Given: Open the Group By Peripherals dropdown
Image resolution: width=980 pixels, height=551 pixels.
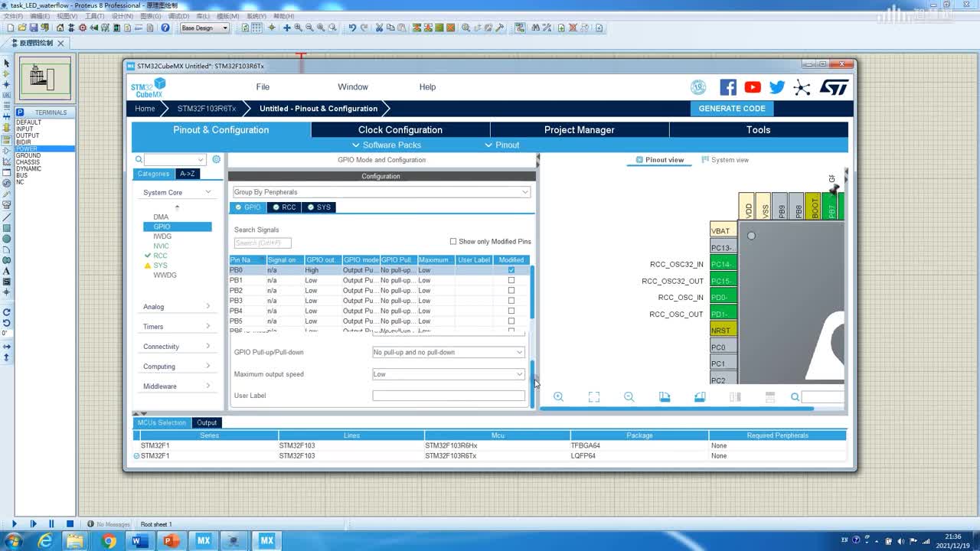Looking at the screenshot, I should pyautogui.click(x=381, y=192).
